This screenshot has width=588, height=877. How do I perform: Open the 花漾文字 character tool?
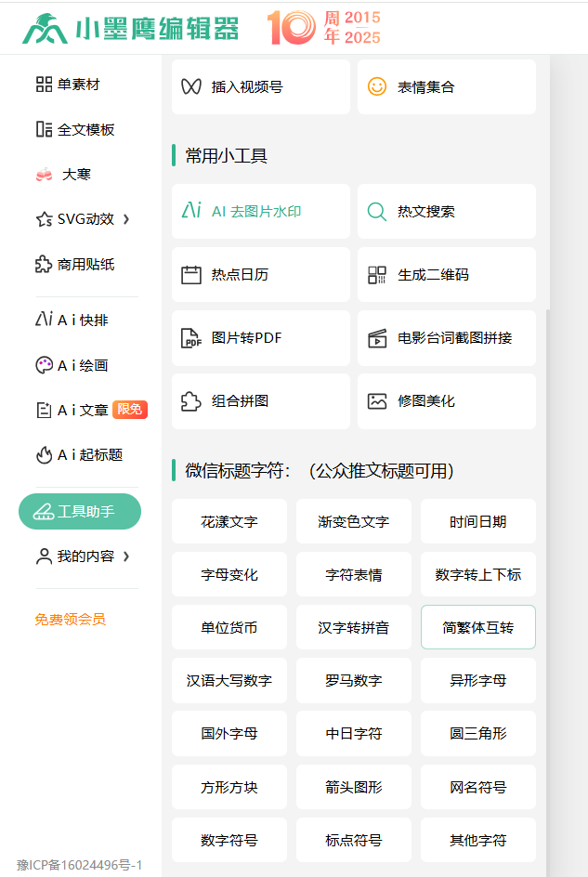229,521
